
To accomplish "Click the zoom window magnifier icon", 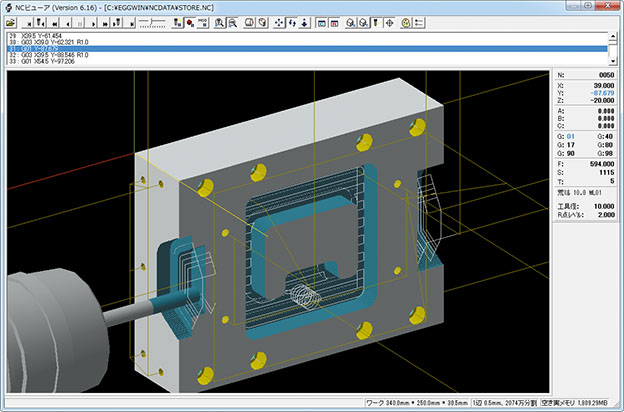I will 232,20.
